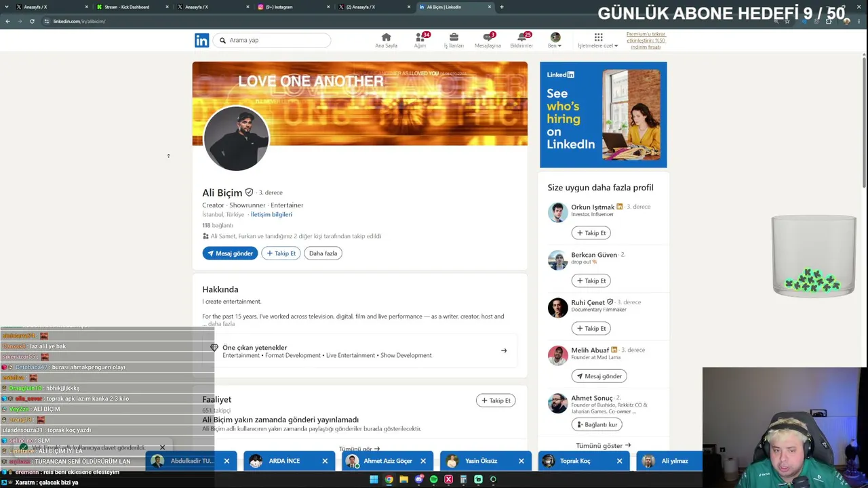Viewport: 868px width, 488px height.
Task: Focus the Arama yap search field
Action: pyautogui.click(x=272, y=40)
